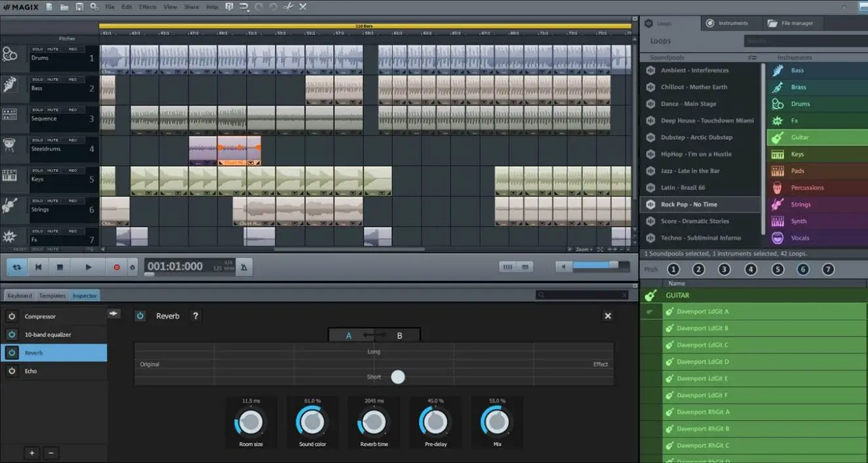Toggle the loop playback button
Screen dimensions: 868x463
coord(17,267)
